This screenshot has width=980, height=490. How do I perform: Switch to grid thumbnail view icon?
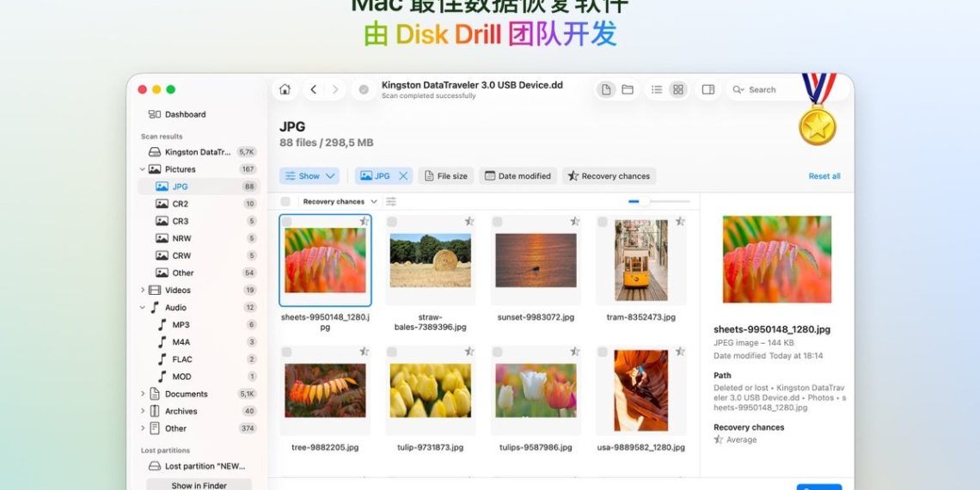(x=678, y=89)
